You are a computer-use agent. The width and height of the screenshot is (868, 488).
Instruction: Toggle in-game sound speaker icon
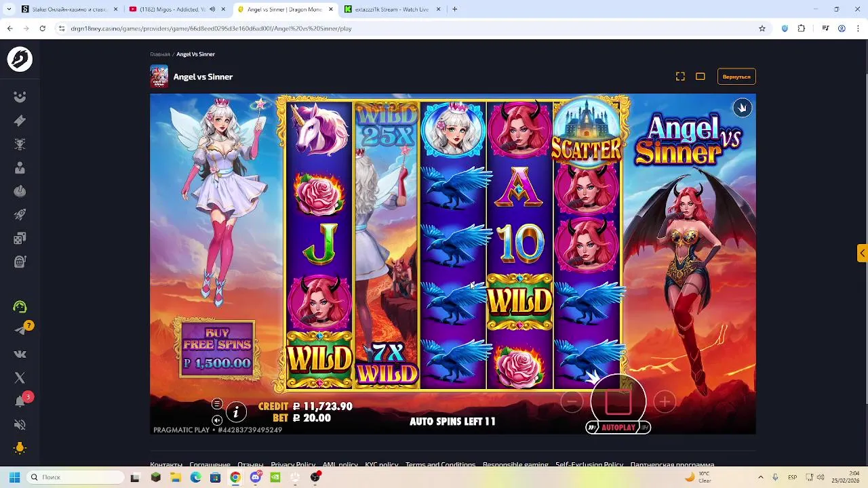[x=217, y=420]
